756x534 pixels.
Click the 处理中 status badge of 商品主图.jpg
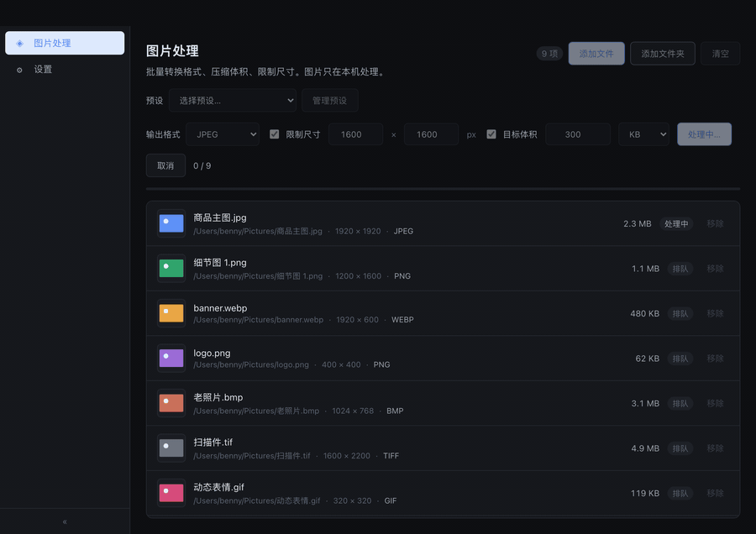(x=676, y=223)
